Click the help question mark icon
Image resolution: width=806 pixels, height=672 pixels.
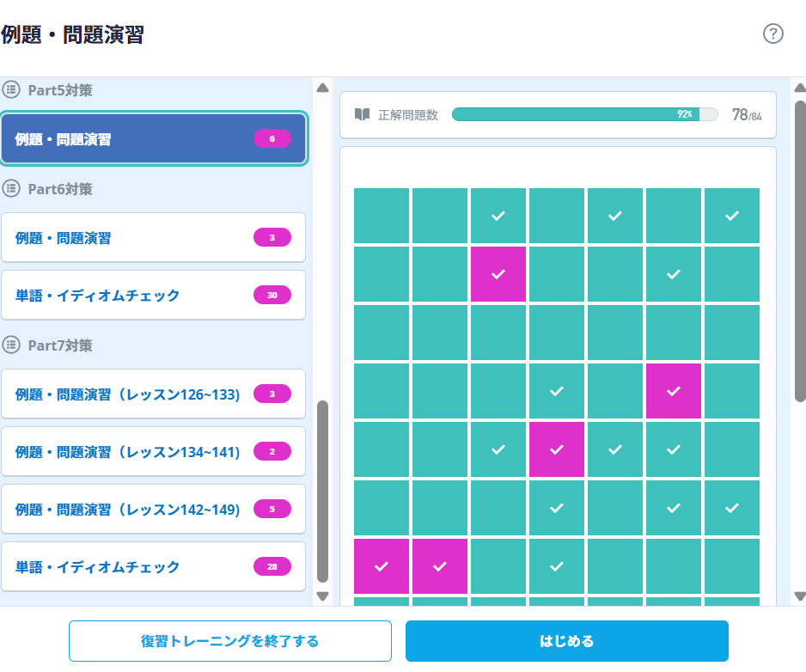point(773,34)
